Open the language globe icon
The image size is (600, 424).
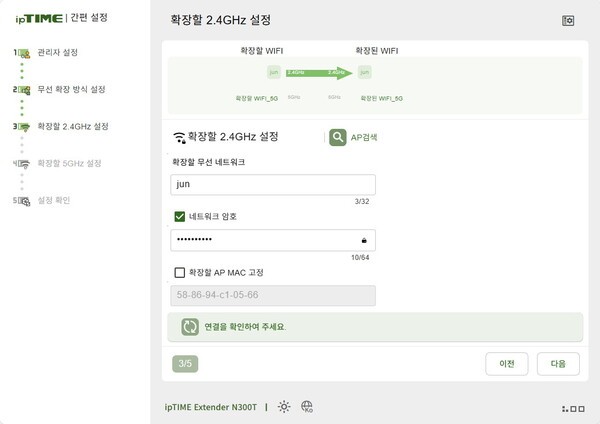pyautogui.click(x=307, y=406)
